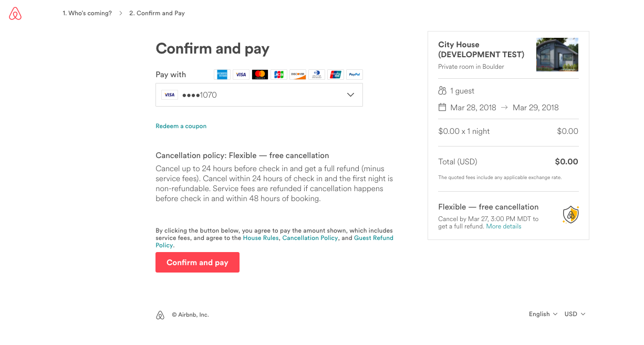The image size is (644, 345).
Task: Click the Airbnb logo in the header
Action: click(16, 14)
